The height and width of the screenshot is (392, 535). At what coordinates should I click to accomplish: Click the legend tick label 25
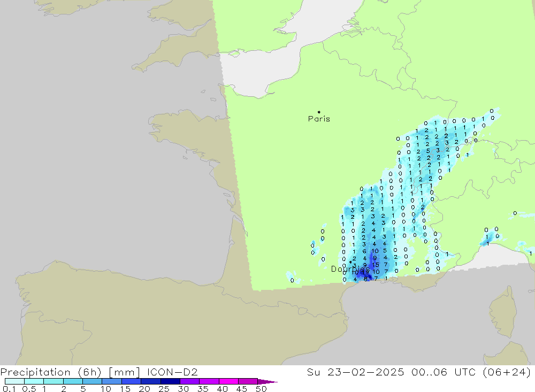pyautogui.click(x=164, y=389)
